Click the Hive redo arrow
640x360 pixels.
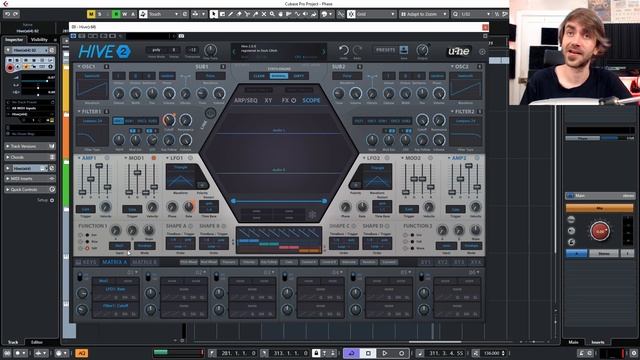click(357, 50)
